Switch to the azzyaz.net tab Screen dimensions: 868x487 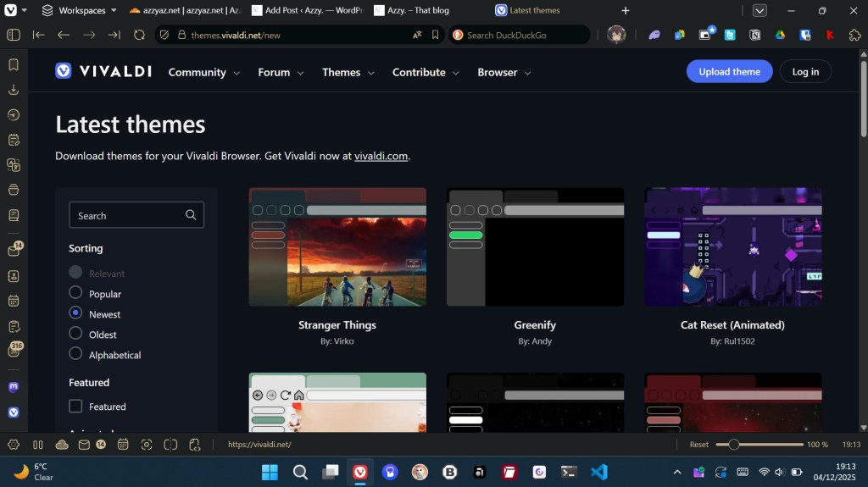(184, 10)
